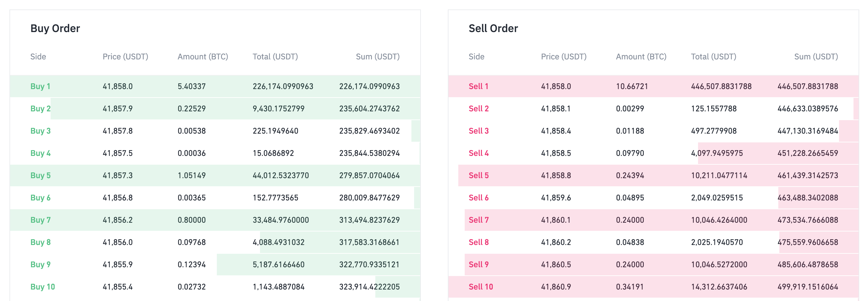Click buy price 41,856.8
Image resolution: width=868 pixels, height=301 pixels.
[118, 198]
